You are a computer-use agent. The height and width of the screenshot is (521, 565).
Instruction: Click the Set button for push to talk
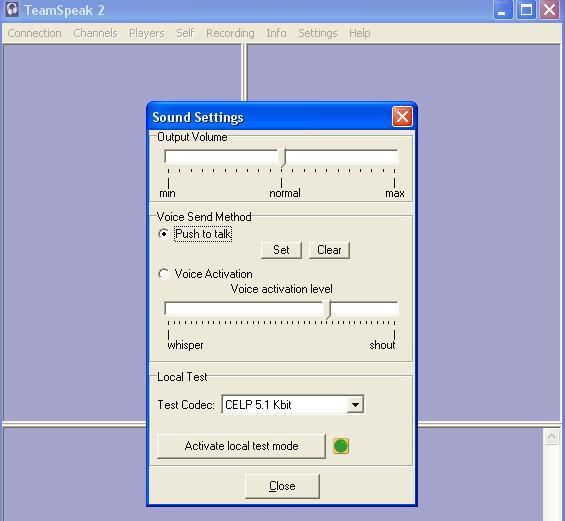(x=281, y=250)
